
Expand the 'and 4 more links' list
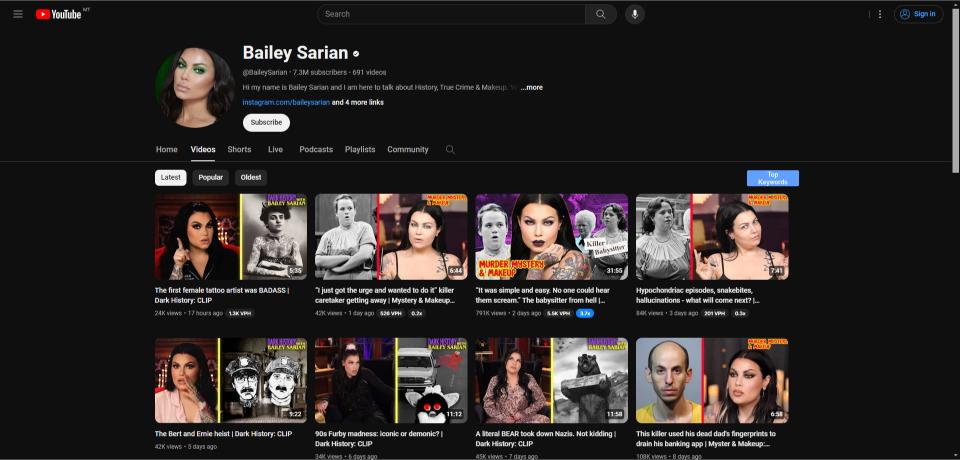(x=357, y=102)
